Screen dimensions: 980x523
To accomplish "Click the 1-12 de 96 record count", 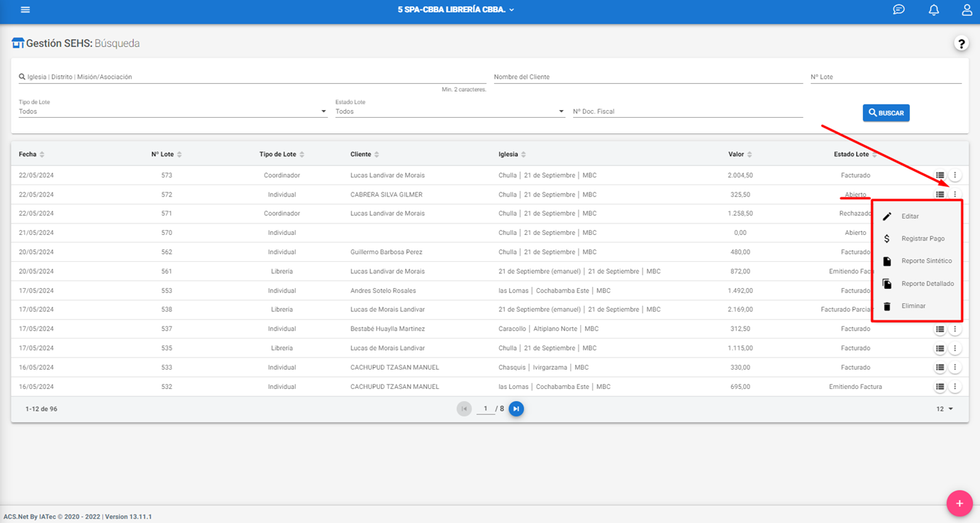I will [41, 409].
